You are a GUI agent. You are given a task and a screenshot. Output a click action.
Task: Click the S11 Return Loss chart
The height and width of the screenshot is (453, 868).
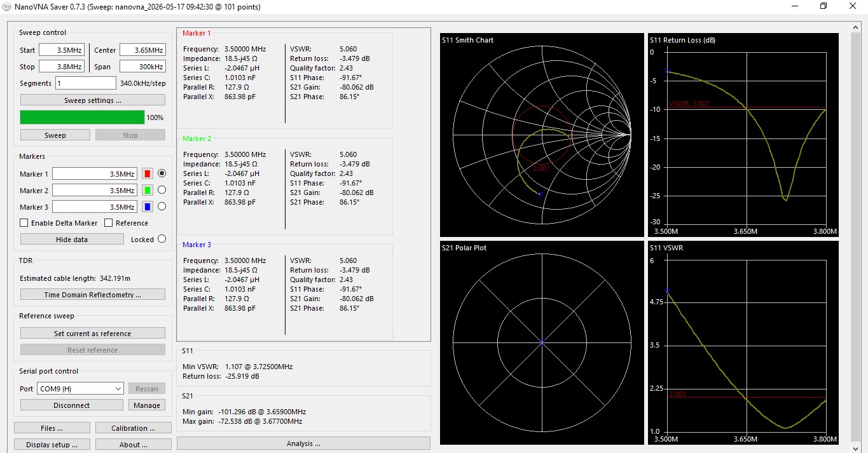(743, 135)
